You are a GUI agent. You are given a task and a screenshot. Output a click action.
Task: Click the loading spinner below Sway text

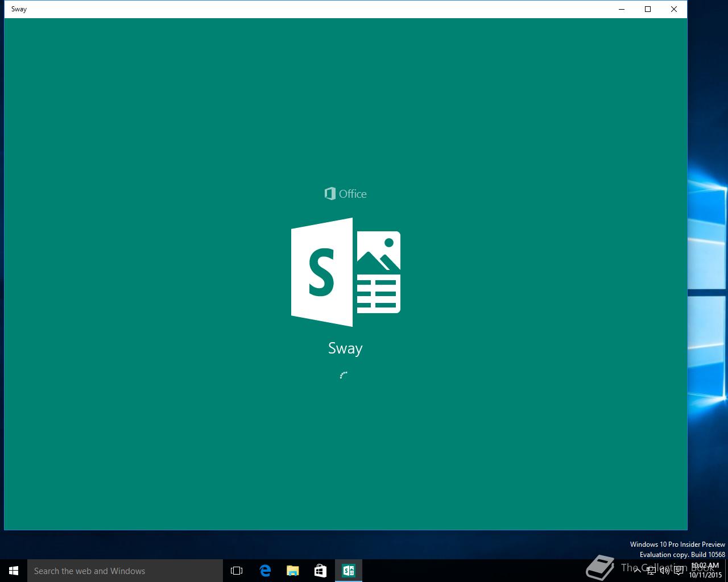pyautogui.click(x=344, y=375)
